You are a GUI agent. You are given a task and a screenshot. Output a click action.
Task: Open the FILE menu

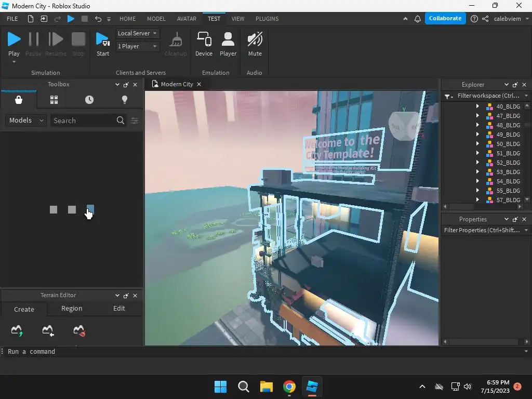point(12,19)
